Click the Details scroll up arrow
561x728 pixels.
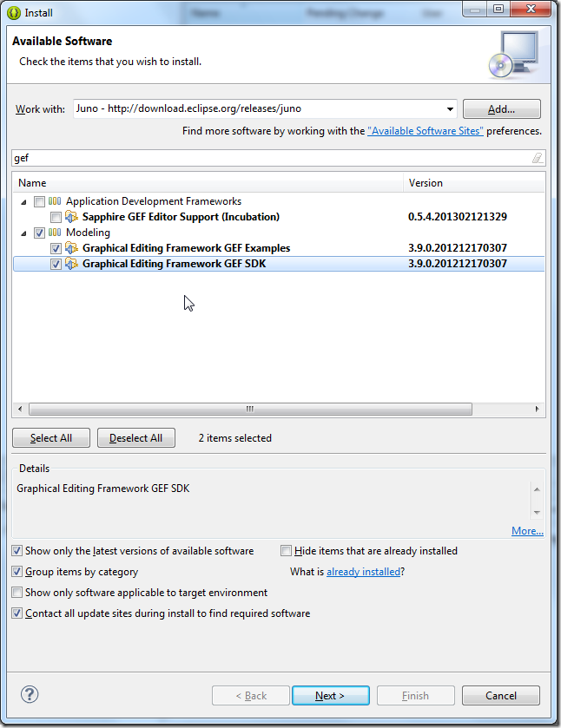tap(537, 489)
